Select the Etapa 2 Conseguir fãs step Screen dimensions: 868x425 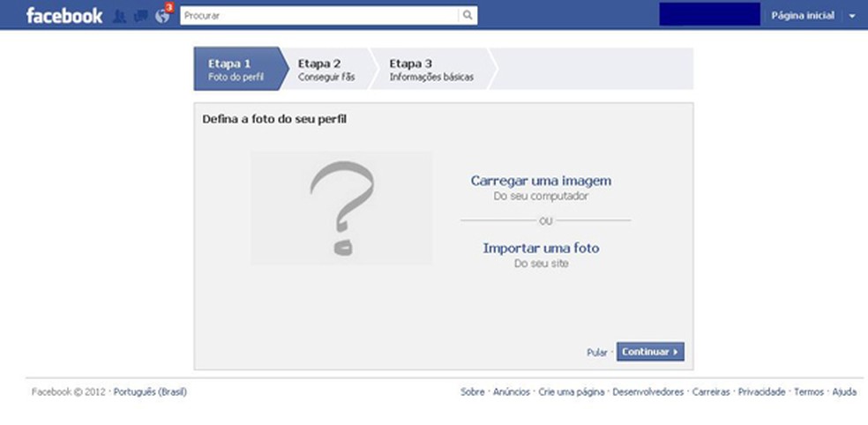326,69
